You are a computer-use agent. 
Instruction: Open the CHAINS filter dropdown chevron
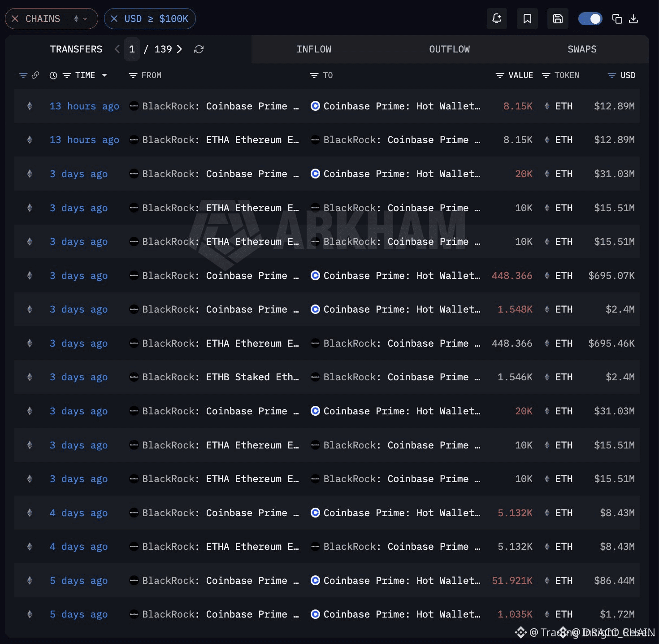point(85,19)
